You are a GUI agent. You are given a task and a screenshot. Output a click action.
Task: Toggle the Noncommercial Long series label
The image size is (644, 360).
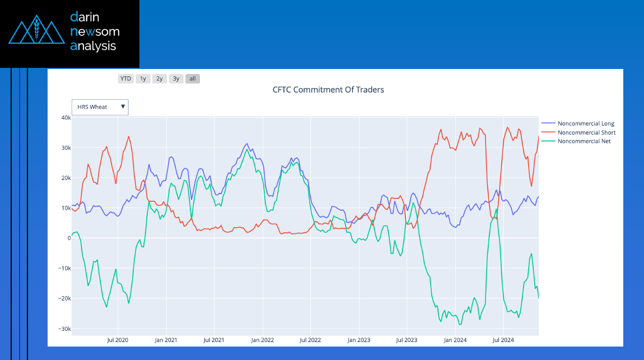pos(586,123)
